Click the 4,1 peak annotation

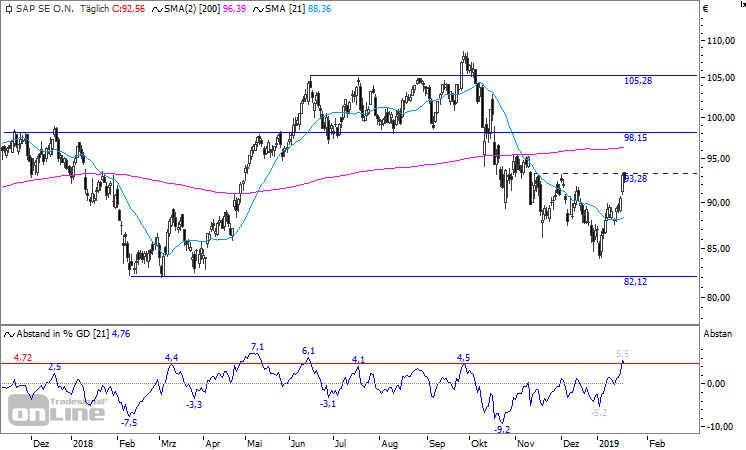point(358,360)
